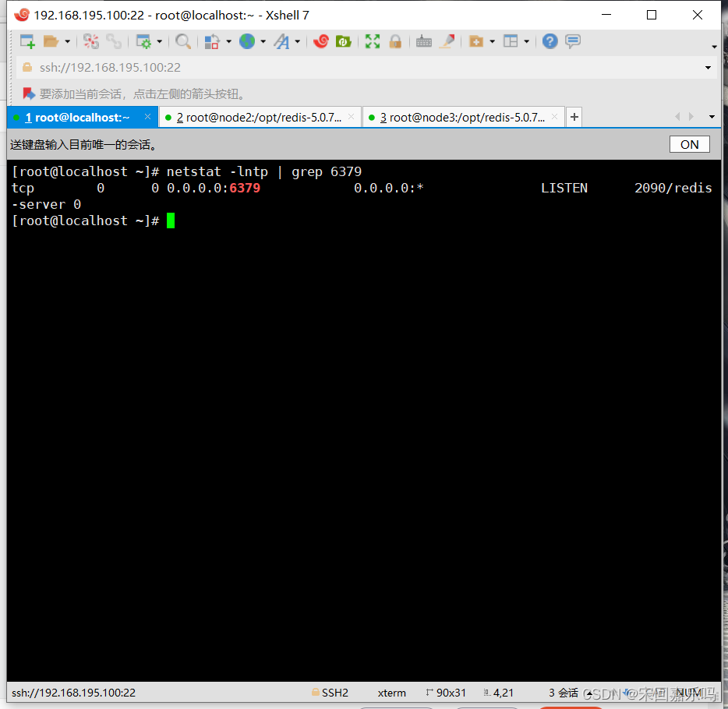
Task: Click the New session icon
Action: [27, 42]
